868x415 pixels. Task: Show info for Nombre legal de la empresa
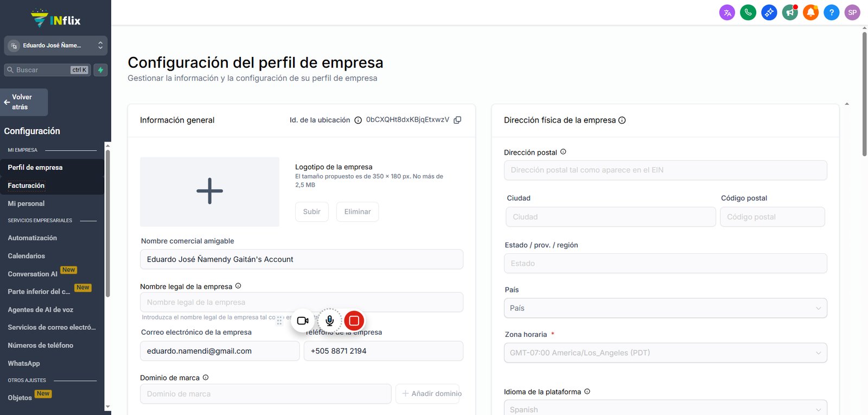click(238, 286)
